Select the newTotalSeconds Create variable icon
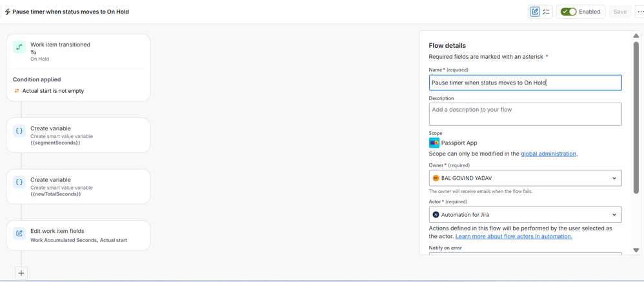 [x=19, y=182]
